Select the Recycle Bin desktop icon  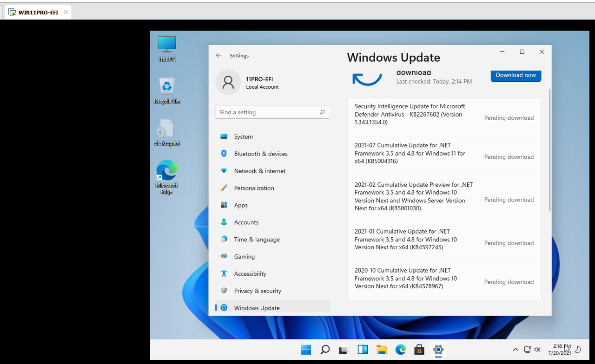167,91
